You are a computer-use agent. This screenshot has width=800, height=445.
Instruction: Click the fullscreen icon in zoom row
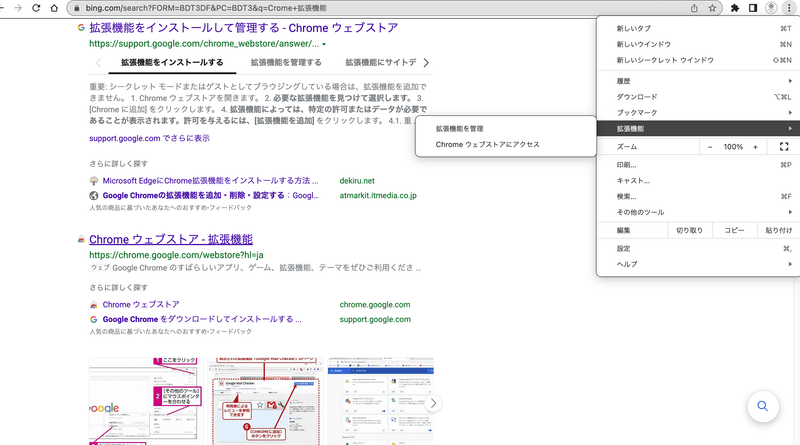[x=784, y=147]
